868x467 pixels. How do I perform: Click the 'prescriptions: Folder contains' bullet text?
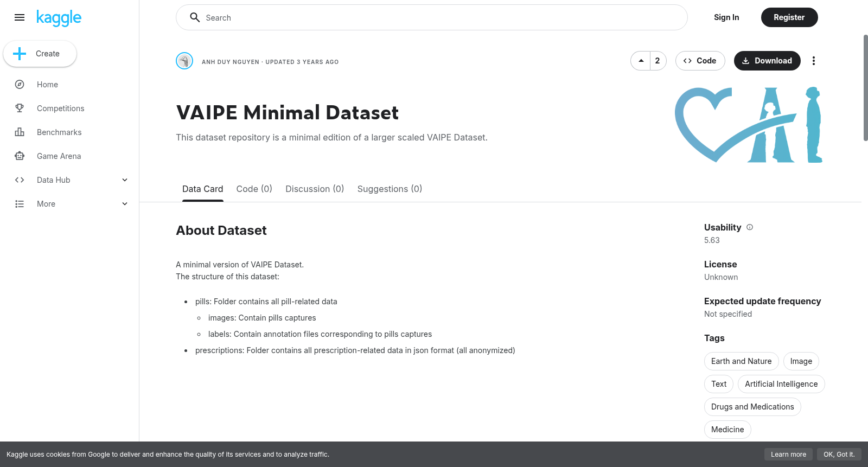[355, 350]
